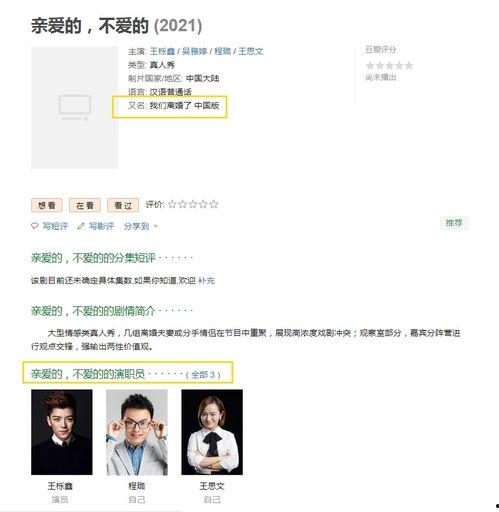Click the speech bubble icon beside 写短评

(x=35, y=226)
